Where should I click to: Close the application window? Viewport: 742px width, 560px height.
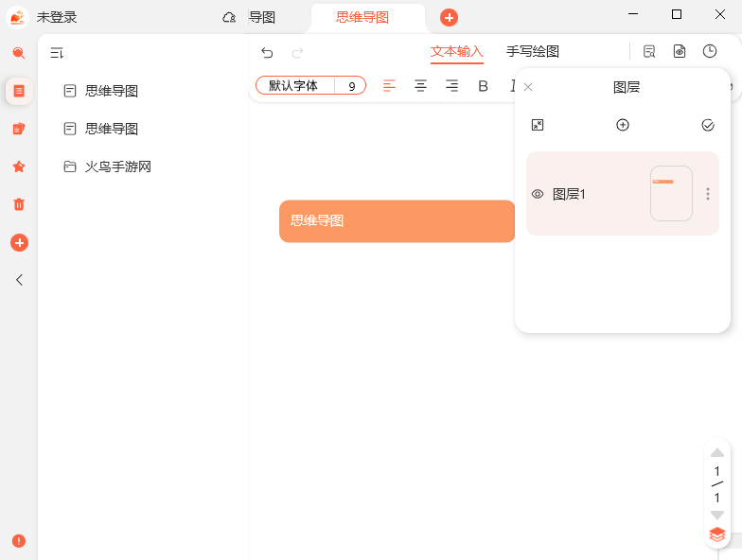(720, 14)
